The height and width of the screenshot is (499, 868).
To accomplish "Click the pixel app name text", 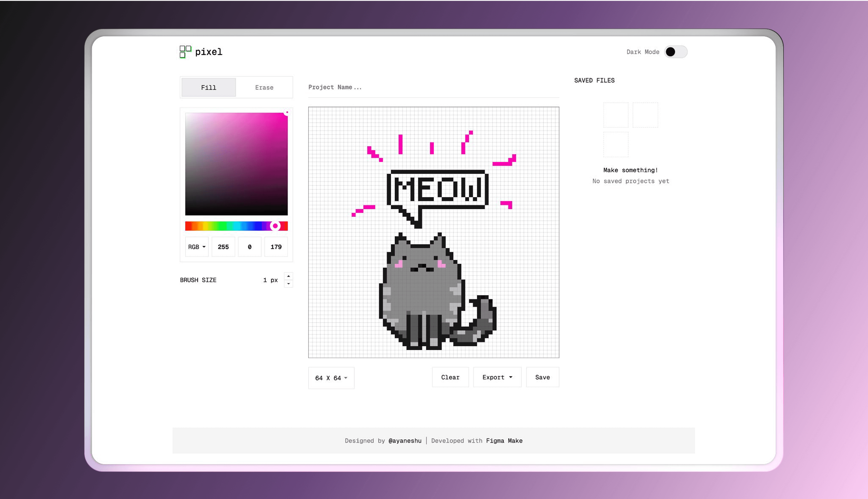I will (x=209, y=52).
